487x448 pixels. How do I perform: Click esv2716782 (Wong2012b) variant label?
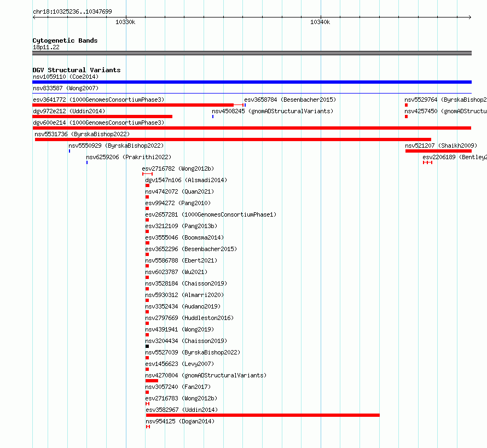[178, 168]
